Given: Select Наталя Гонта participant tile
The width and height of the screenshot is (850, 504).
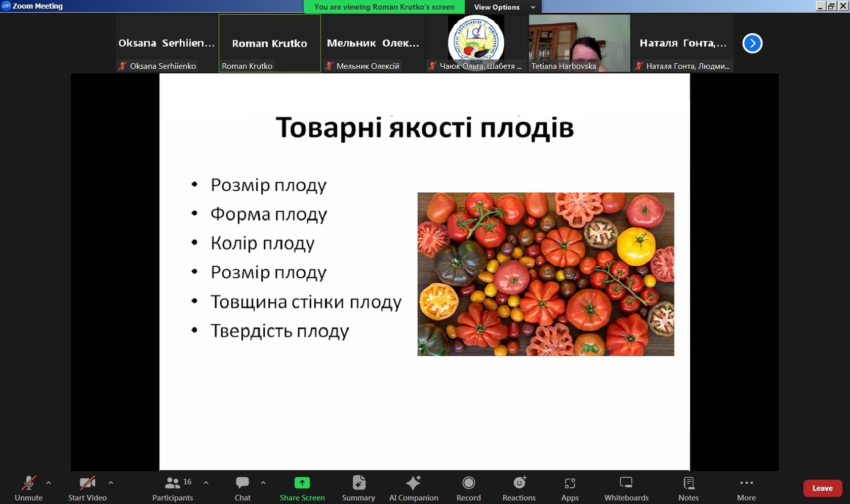Looking at the screenshot, I should point(683,43).
